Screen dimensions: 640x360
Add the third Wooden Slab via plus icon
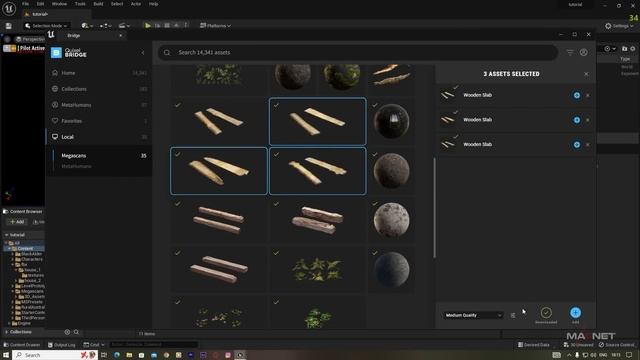coord(577,144)
